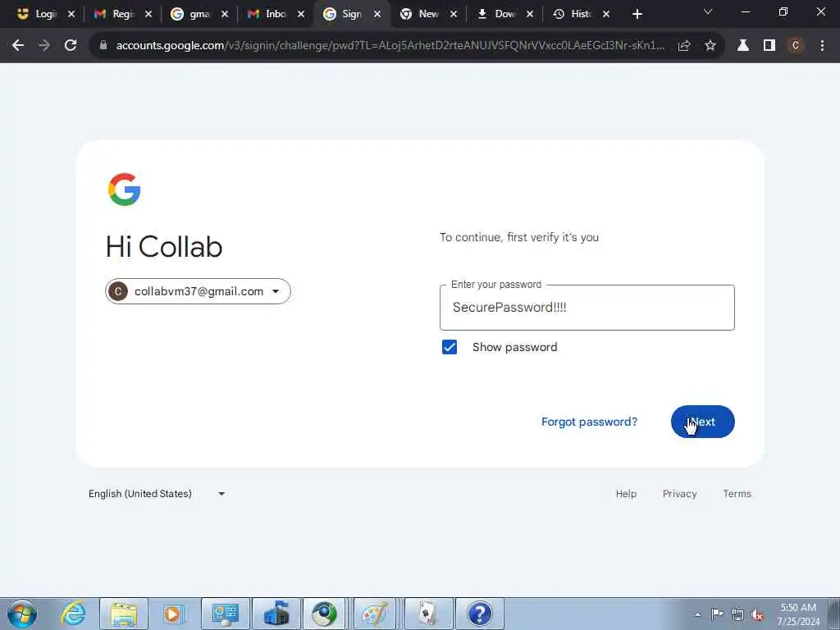Open the tab search chevron
Viewport: 840px width, 630px height.
pyautogui.click(x=708, y=11)
